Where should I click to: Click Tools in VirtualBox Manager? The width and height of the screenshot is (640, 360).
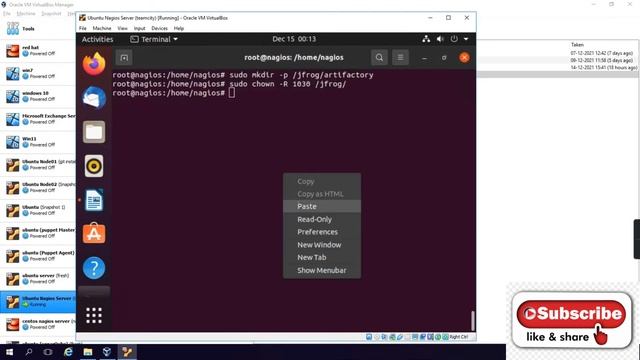point(38,29)
